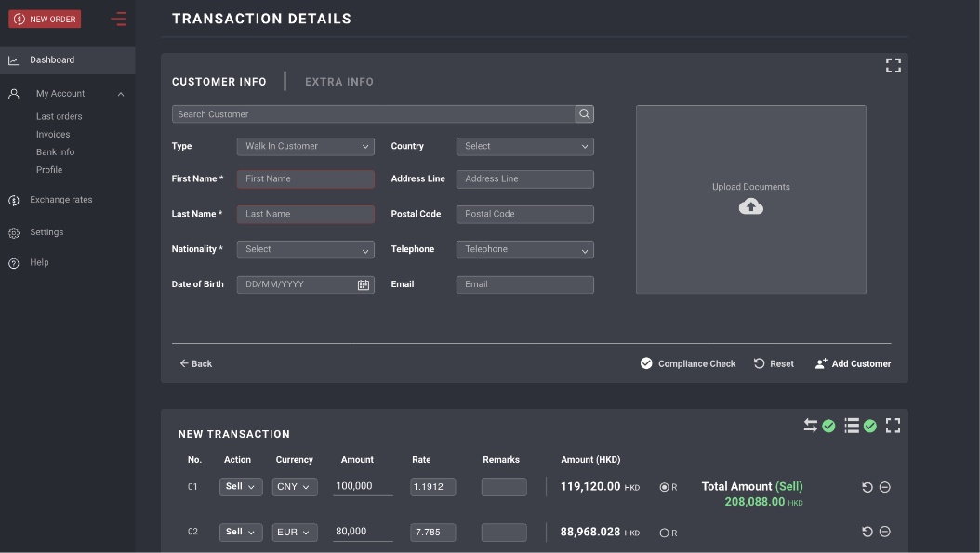Open the Nationality select dropdown
This screenshot has width=980, height=553.
305,249
